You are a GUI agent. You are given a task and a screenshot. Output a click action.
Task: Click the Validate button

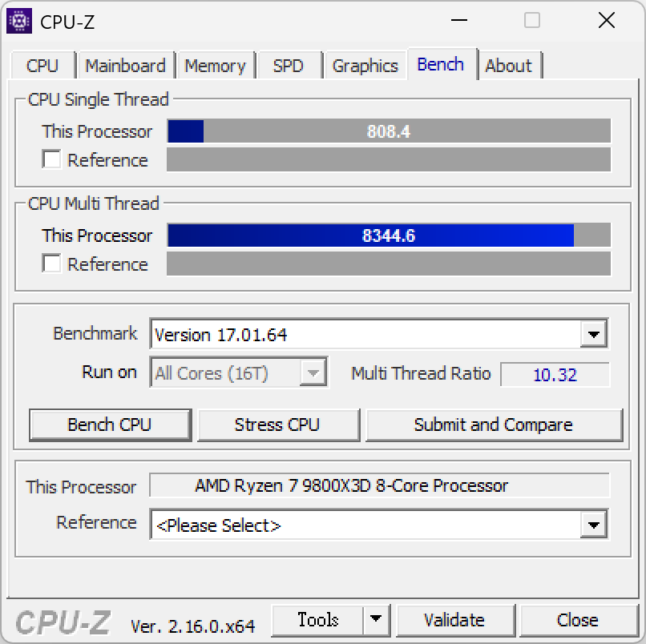tap(455, 619)
